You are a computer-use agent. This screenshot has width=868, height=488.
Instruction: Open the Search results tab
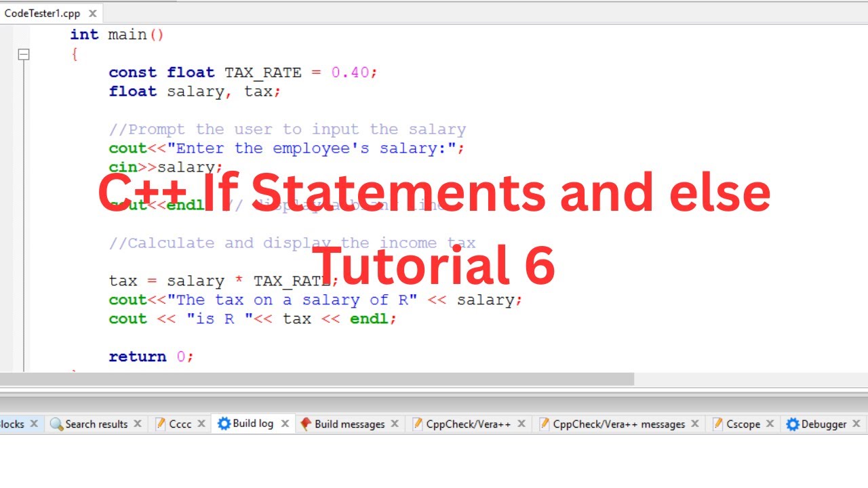[x=96, y=424]
